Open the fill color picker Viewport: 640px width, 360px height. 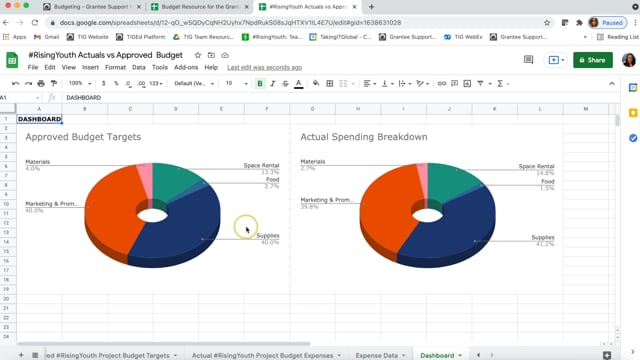click(316, 84)
